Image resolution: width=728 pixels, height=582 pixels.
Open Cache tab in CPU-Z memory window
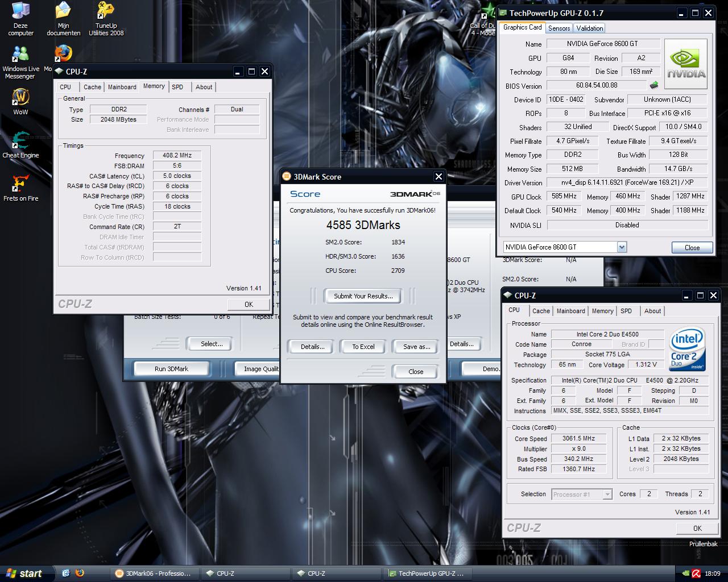coord(92,87)
